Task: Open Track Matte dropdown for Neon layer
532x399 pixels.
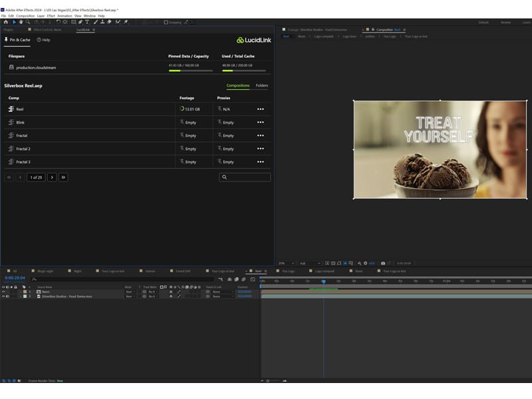Action: [x=153, y=292]
